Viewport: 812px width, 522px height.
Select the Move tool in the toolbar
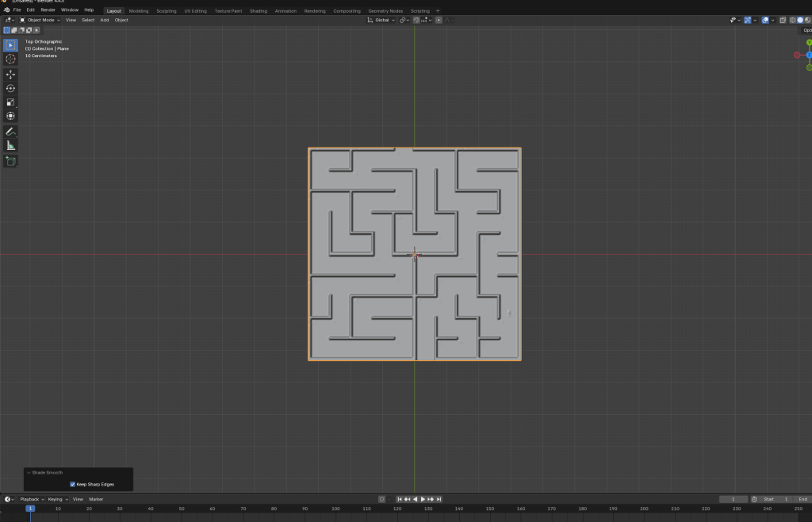coord(10,74)
